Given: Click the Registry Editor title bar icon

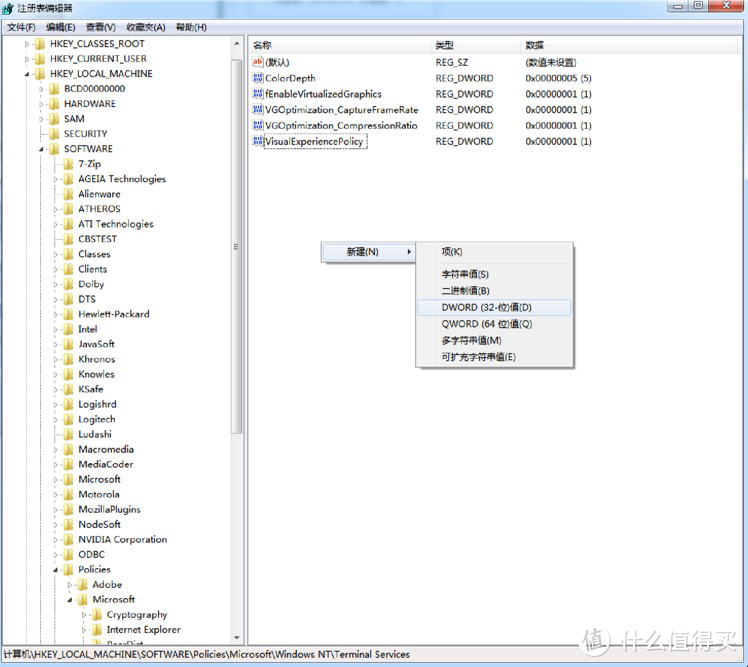Looking at the screenshot, I should (x=8, y=8).
